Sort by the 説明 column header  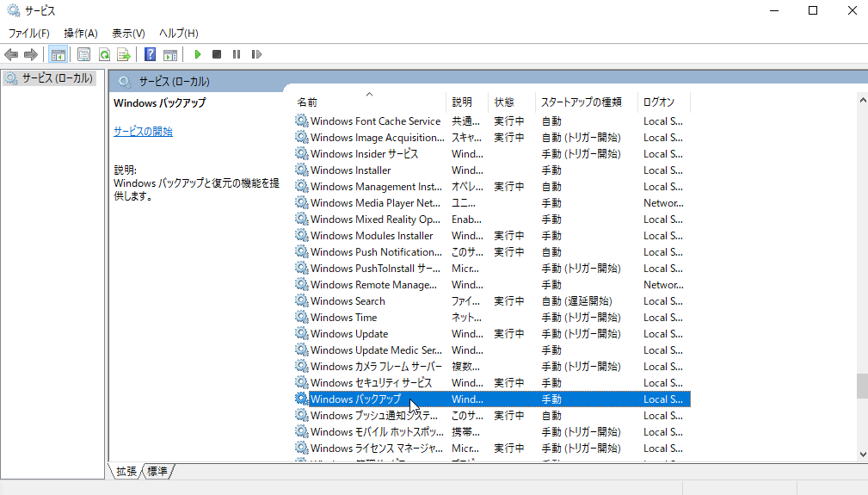467,102
